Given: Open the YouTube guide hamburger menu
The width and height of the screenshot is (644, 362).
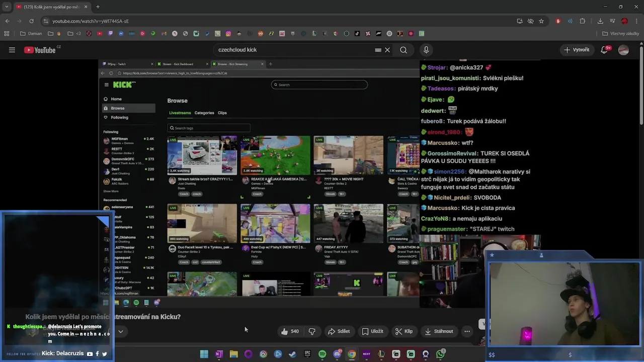Looking at the screenshot, I should click(x=12, y=50).
